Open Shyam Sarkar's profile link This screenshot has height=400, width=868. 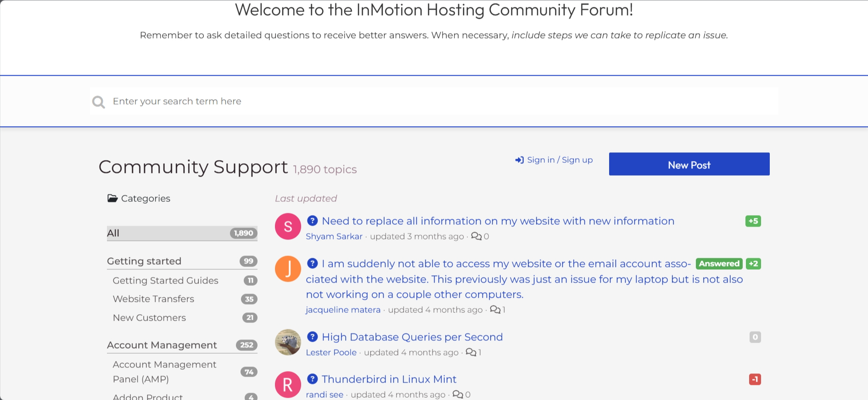[334, 236]
